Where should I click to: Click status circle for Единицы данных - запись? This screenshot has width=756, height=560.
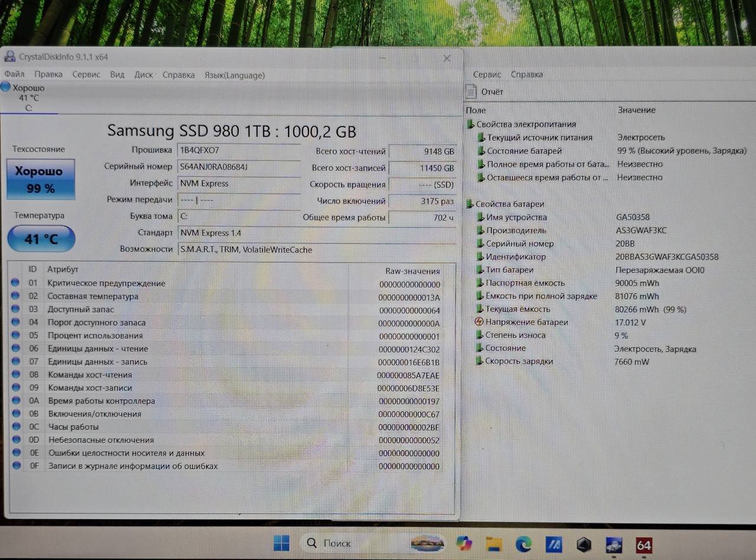[x=16, y=362]
